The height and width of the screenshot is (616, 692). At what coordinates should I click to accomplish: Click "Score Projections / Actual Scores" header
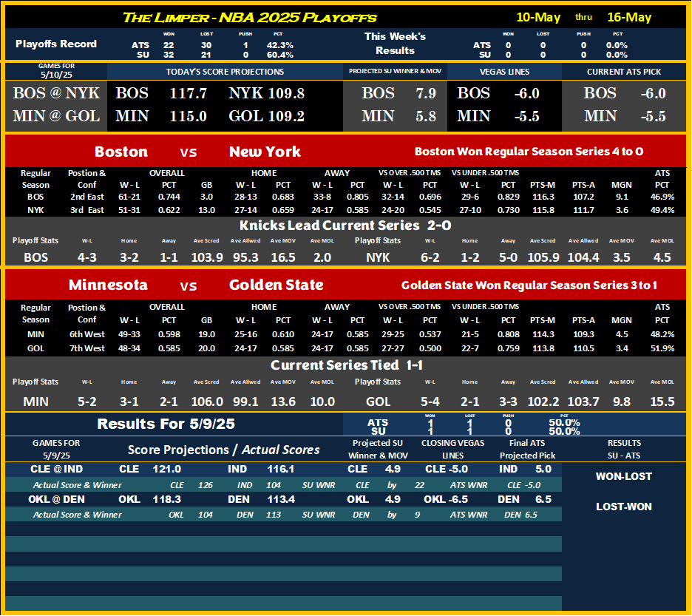(224, 450)
